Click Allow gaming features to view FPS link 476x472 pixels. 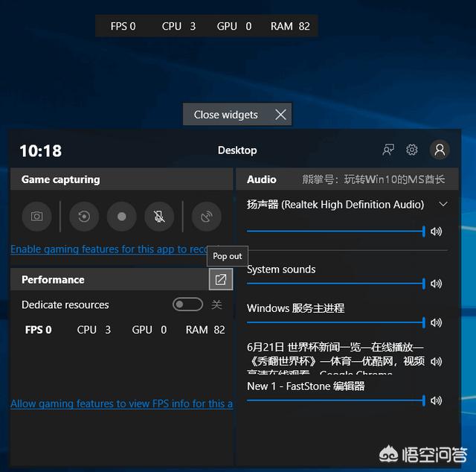coord(122,404)
